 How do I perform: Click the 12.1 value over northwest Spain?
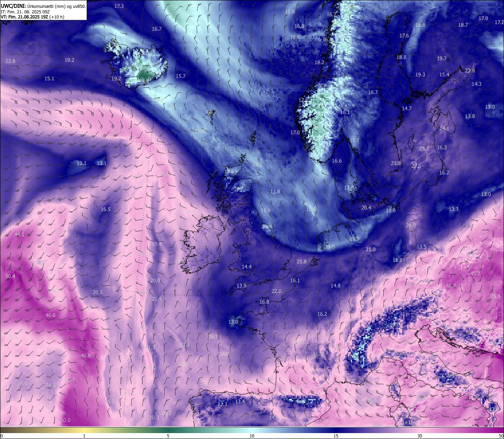click(x=222, y=404)
